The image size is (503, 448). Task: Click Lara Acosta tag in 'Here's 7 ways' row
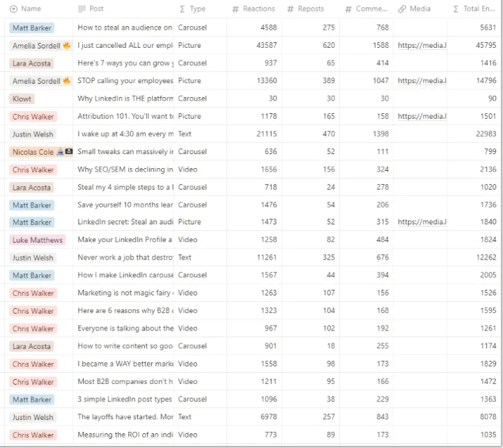click(32, 63)
